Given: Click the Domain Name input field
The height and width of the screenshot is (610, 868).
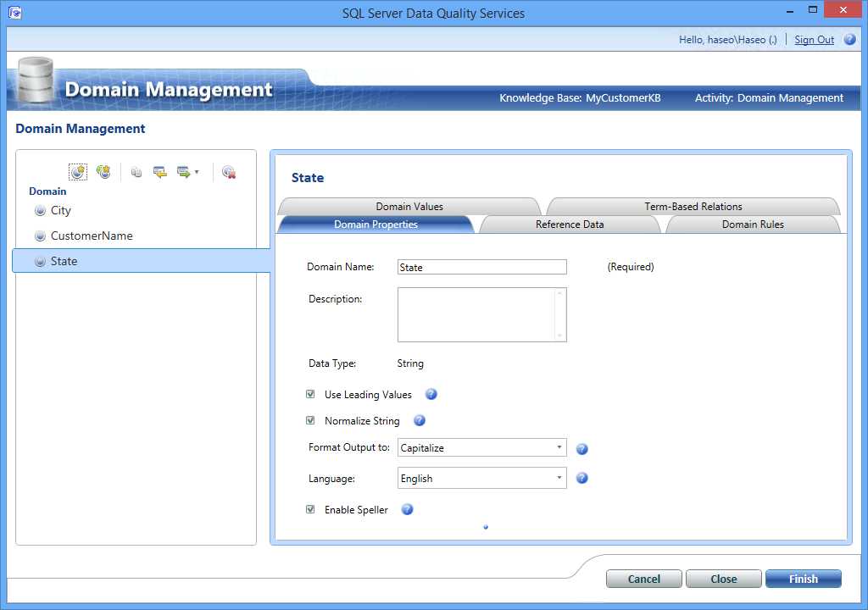Looking at the screenshot, I should 482,268.
